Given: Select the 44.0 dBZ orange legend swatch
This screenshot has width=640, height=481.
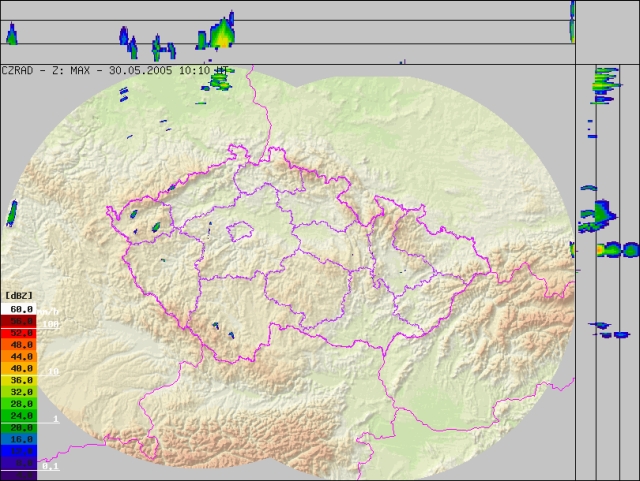Looking at the screenshot, I should (19, 357).
